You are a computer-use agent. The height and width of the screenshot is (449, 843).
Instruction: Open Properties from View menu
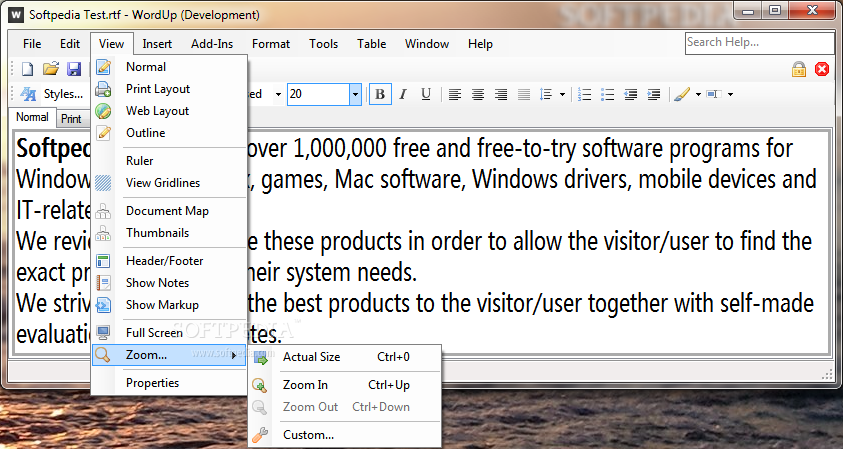[169, 383]
